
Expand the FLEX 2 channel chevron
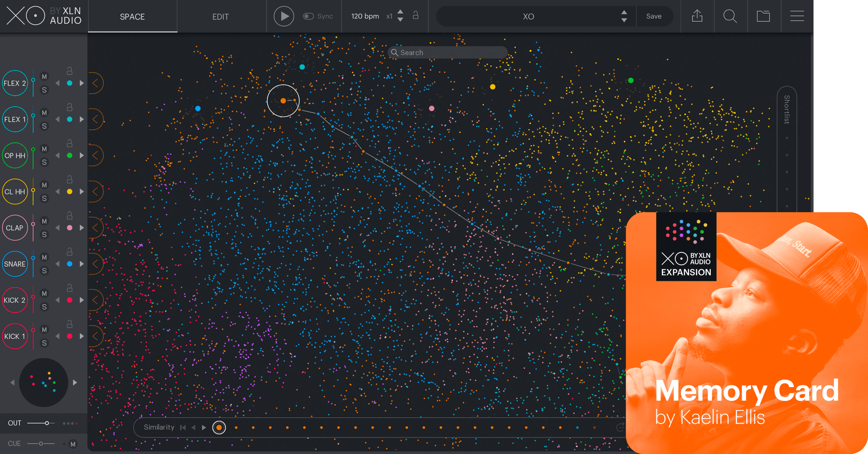[95, 83]
